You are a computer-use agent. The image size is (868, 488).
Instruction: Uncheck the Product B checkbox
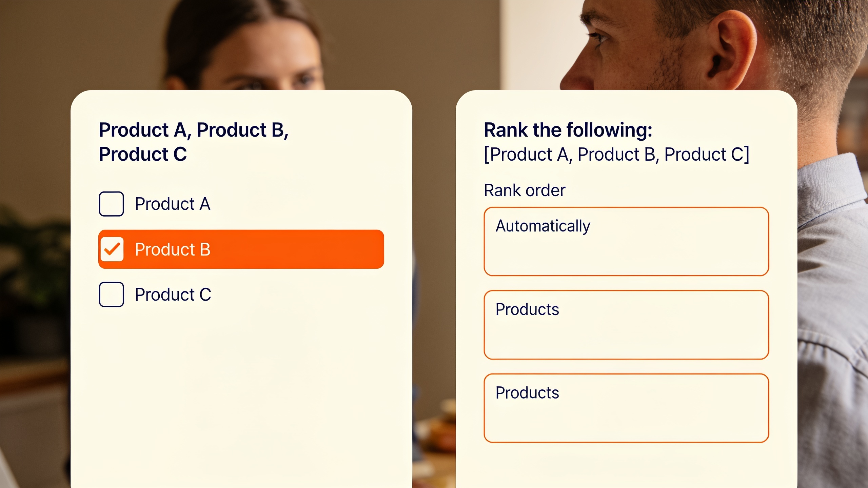(112, 249)
